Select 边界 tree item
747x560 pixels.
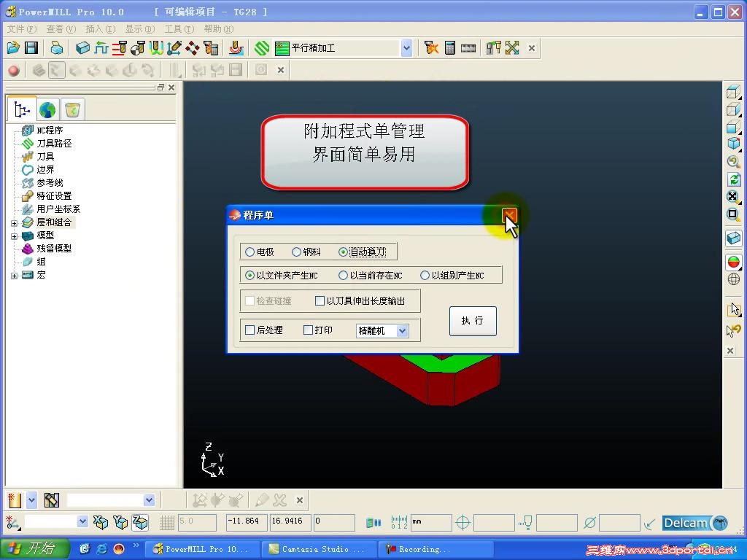pos(45,169)
